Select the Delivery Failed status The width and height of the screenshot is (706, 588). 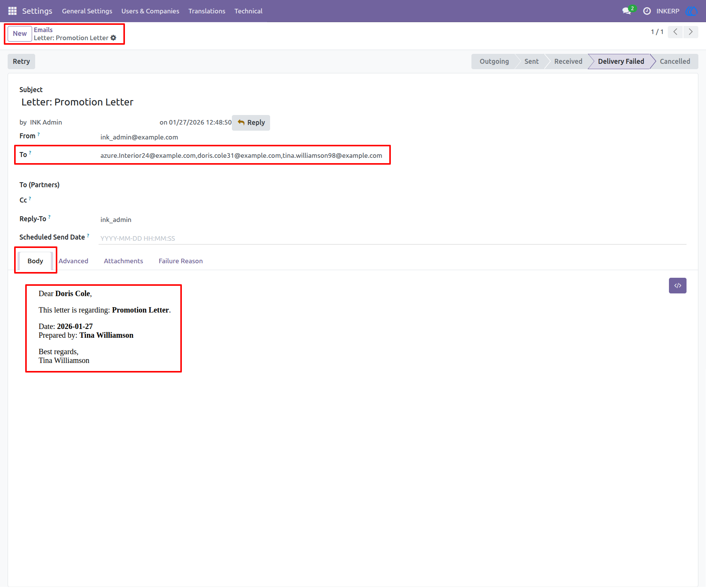tap(621, 62)
